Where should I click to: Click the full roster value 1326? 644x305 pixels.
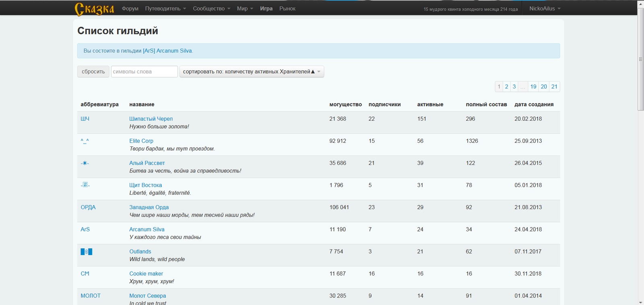coord(472,141)
